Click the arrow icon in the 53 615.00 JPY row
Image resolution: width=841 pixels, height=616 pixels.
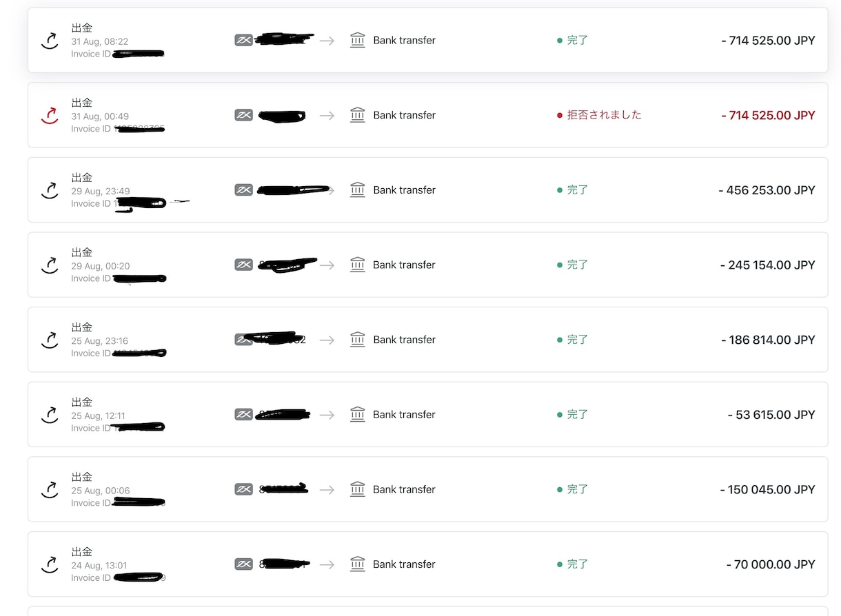pyautogui.click(x=327, y=415)
